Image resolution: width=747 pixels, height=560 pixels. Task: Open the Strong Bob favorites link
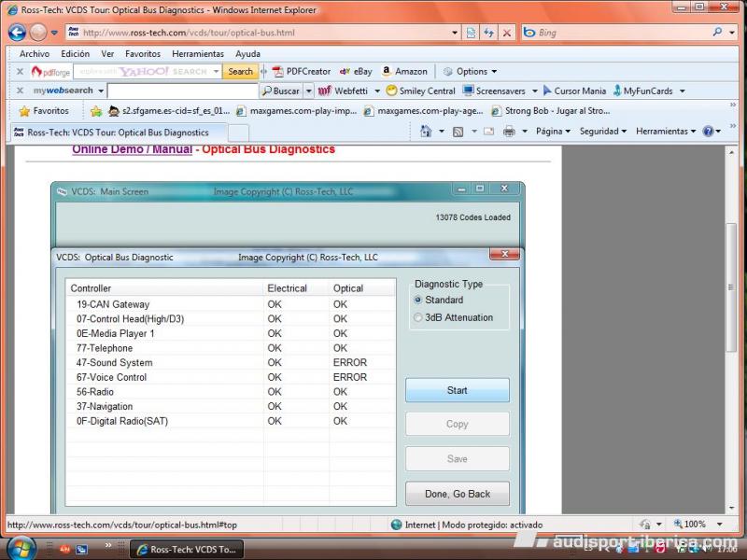tap(551, 111)
